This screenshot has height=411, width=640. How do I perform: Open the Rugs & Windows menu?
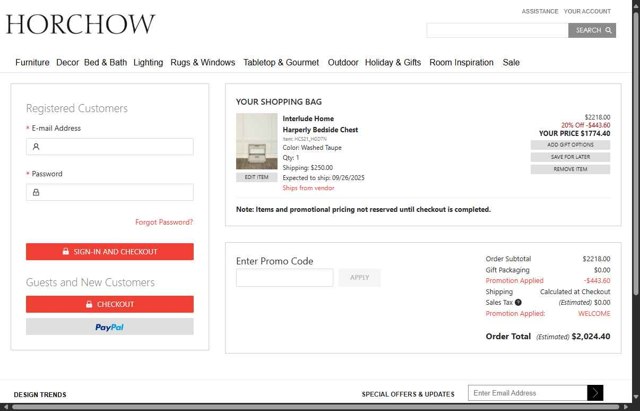pyautogui.click(x=203, y=62)
